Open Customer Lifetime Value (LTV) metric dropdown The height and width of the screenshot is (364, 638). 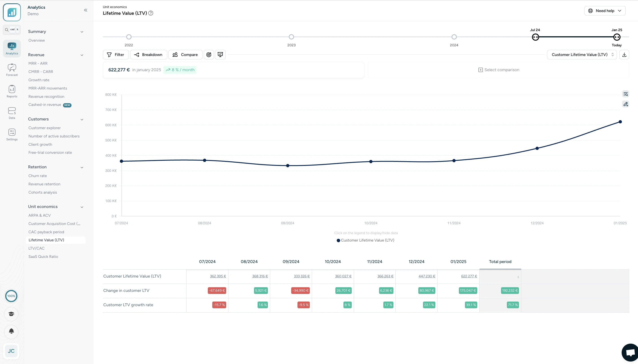tap(582, 54)
